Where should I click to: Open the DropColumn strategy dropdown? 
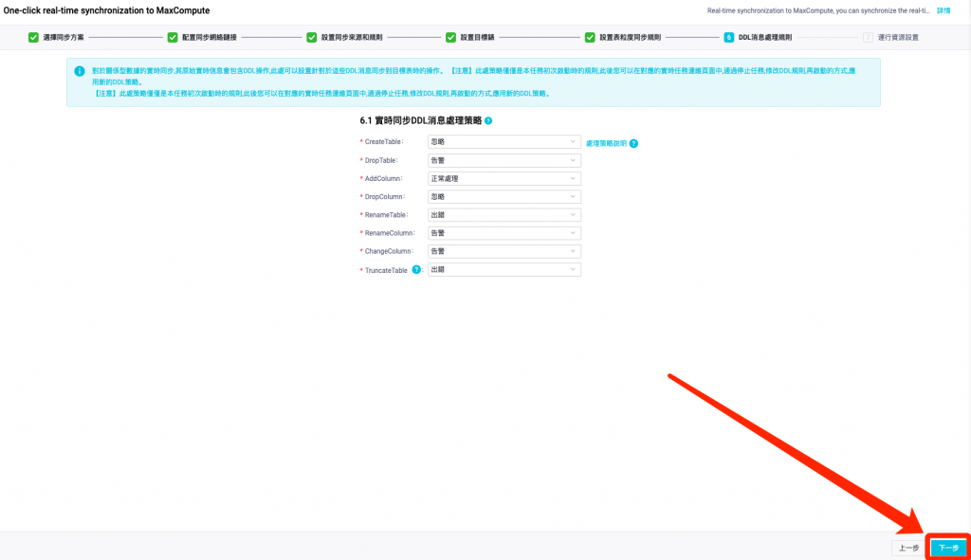504,197
